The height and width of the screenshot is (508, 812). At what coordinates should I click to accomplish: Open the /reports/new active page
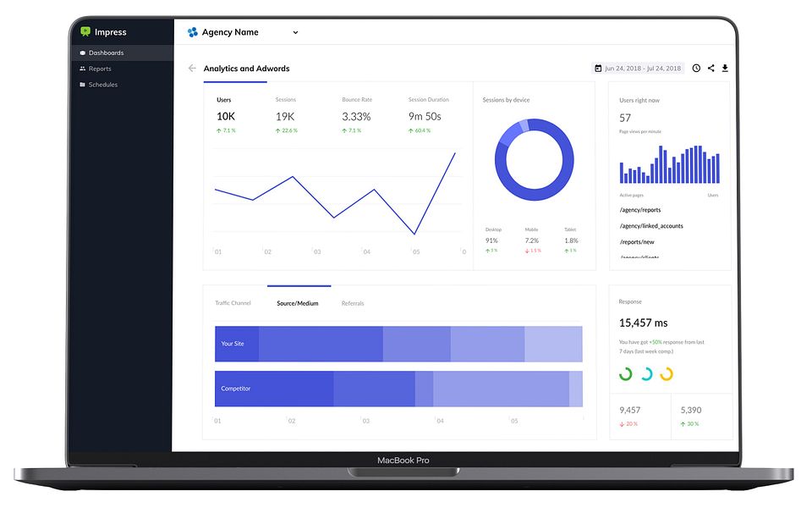point(637,242)
